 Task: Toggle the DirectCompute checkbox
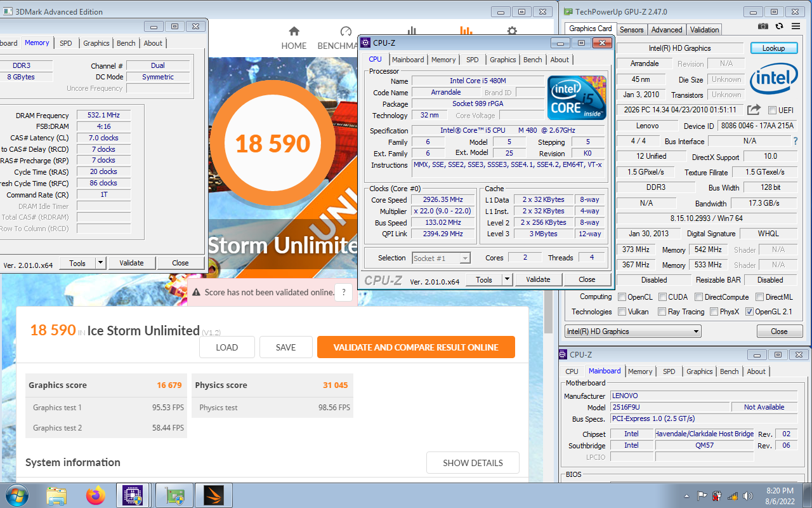(x=699, y=297)
